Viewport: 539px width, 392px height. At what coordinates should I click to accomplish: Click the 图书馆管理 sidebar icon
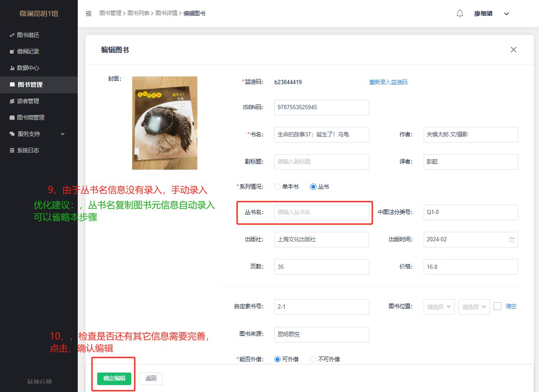12,117
